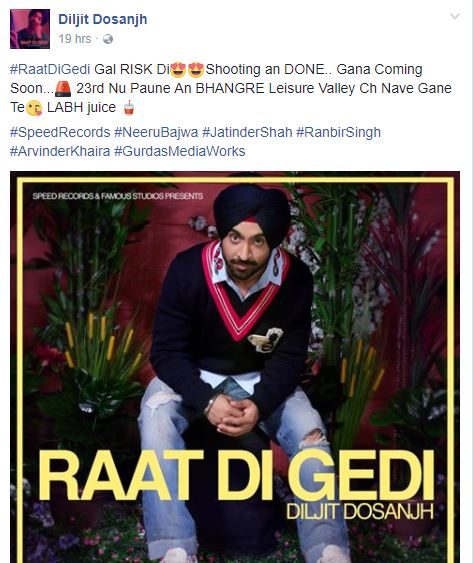
Task: Click the first heart-eyes emoji
Action: pyautogui.click(x=178, y=70)
